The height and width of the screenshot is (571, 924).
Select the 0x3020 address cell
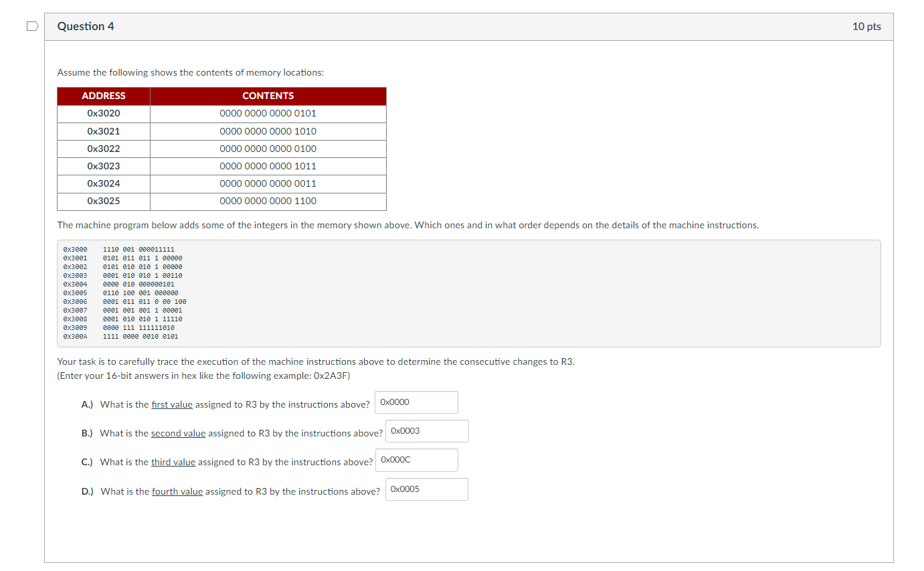click(104, 114)
